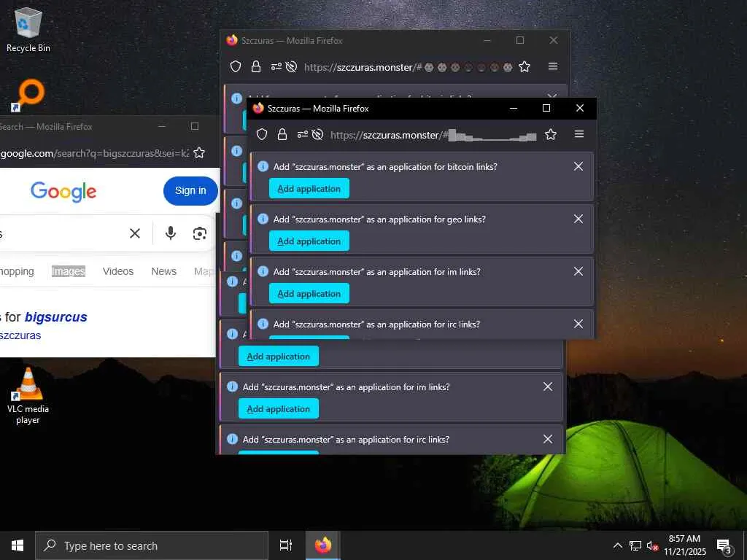The width and height of the screenshot is (747, 560).
Task: Click info icon of front window's irc notification
Action: 263,324
